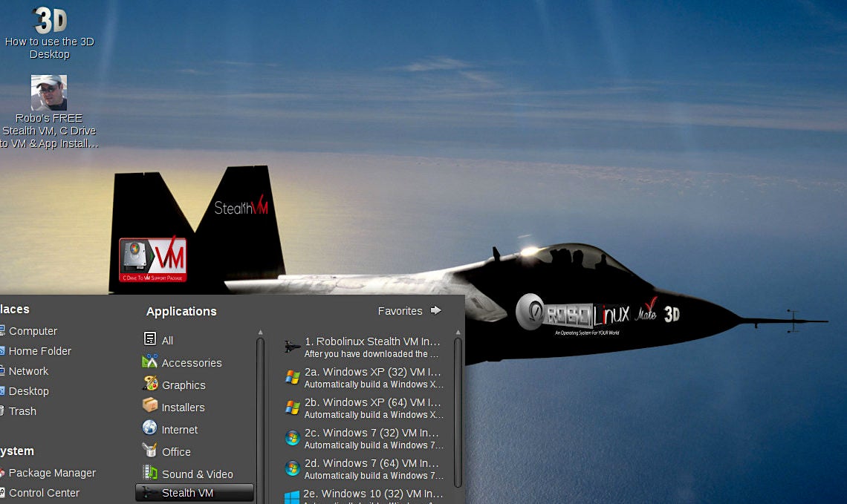Click the Internet globe icon
847x504 pixels.
149,428
